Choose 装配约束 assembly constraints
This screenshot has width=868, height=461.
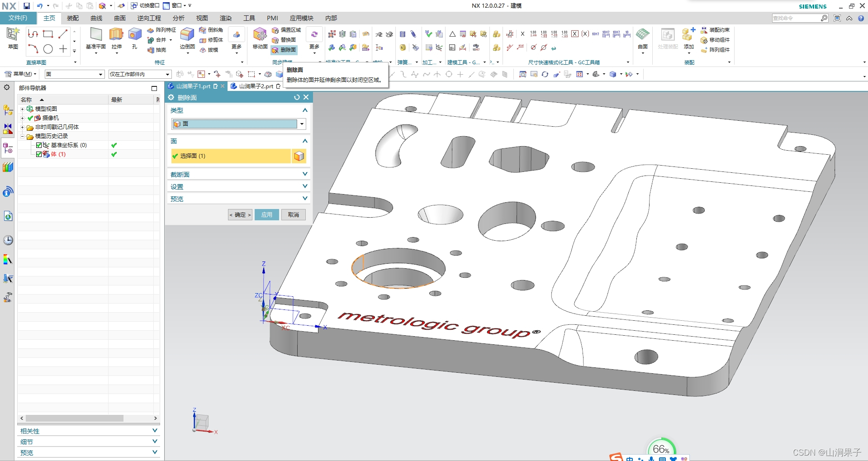coord(715,30)
